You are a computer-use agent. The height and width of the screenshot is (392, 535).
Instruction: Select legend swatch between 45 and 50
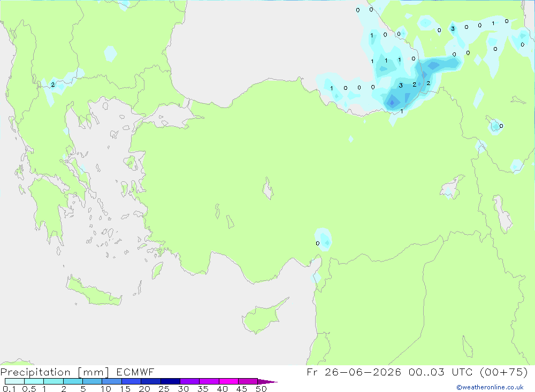click(x=248, y=381)
